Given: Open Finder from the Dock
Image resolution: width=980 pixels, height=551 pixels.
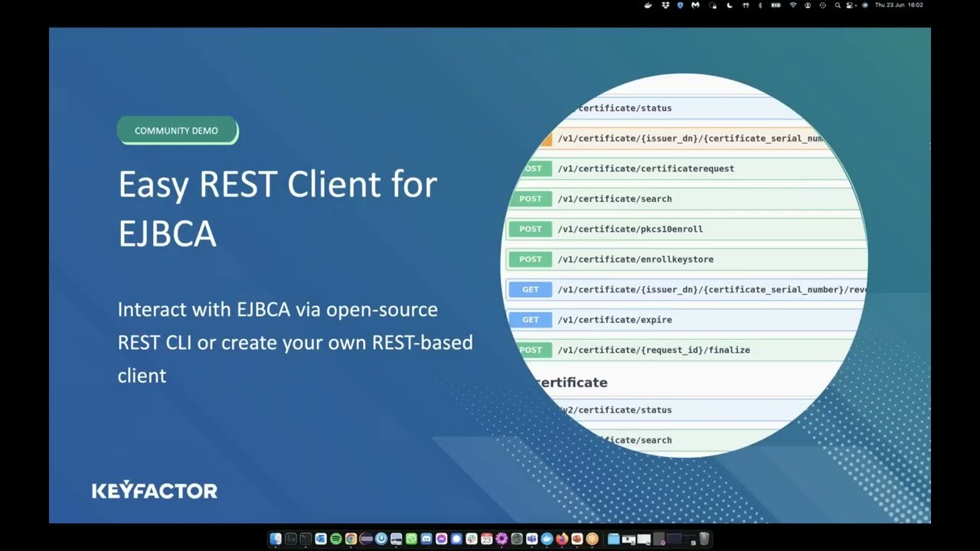Looking at the screenshot, I should (x=276, y=539).
